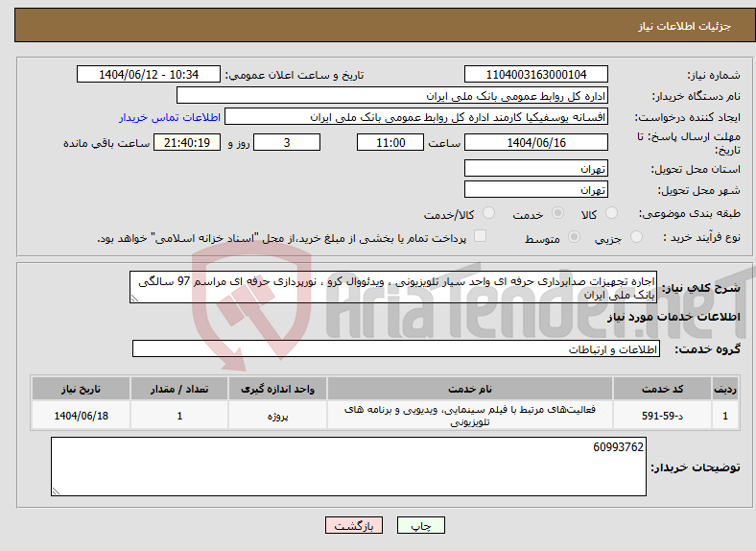Screen dimensions: 756x551
Task: Click the row number cell in the service row
Action: (x=725, y=415)
